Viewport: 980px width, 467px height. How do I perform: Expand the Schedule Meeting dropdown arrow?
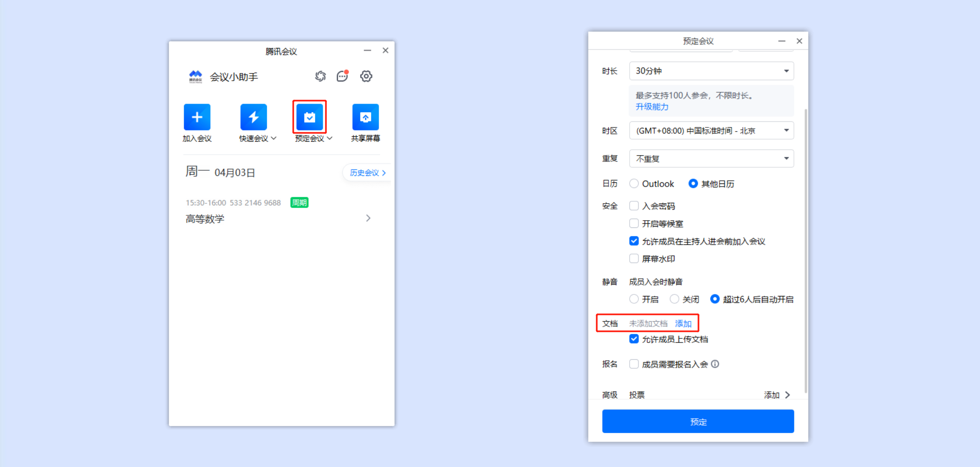pos(330,138)
